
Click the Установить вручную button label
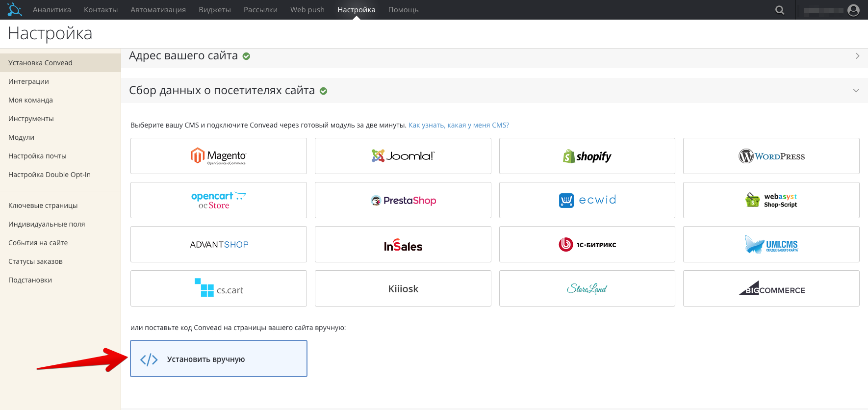(206, 359)
